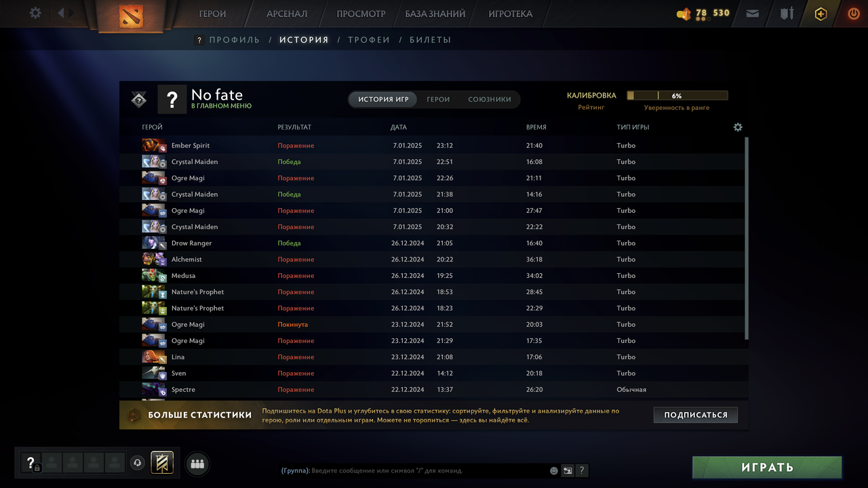Click the headset voice chat icon
This screenshot has height=488, width=868.
point(138,463)
